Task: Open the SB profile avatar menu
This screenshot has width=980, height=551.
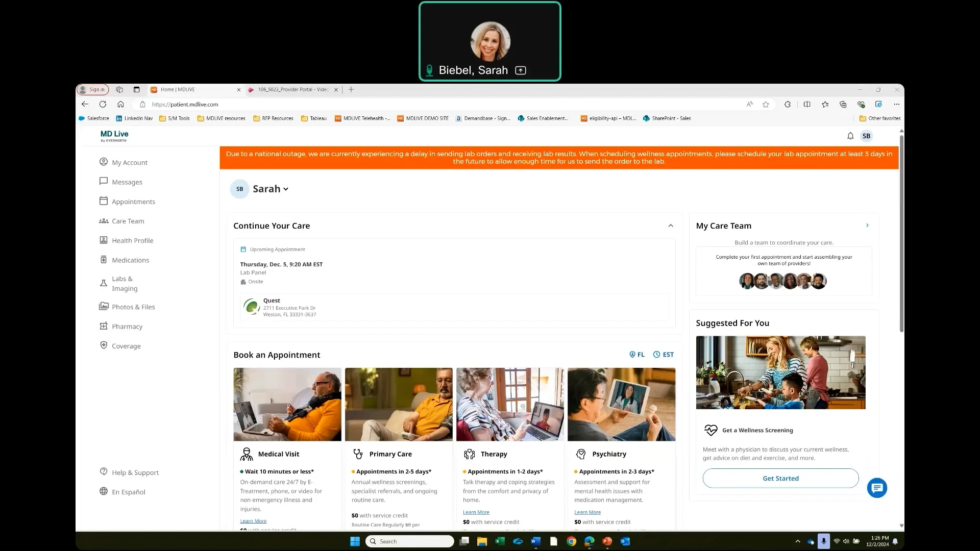Action: pyautogui.click(x=866, y=136)
